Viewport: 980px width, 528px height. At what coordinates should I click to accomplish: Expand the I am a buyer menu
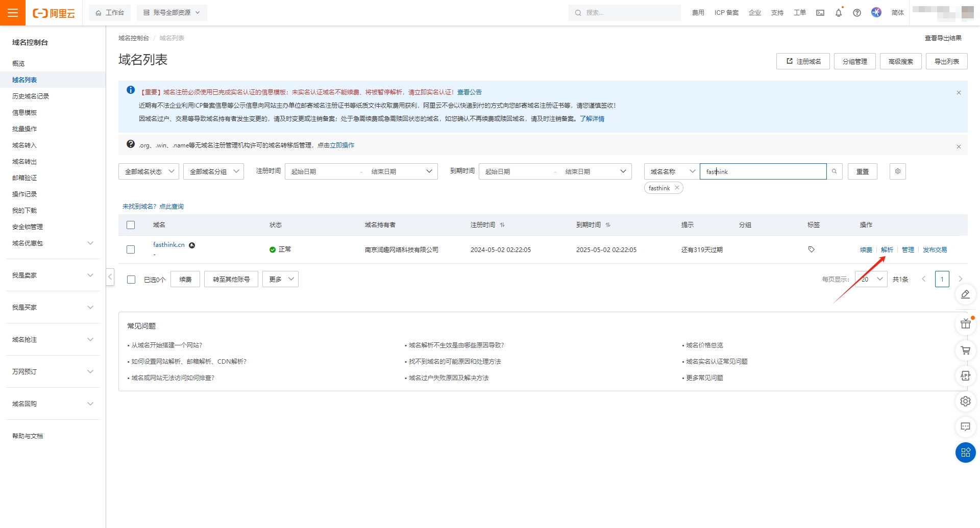click(x=53, y=307)
